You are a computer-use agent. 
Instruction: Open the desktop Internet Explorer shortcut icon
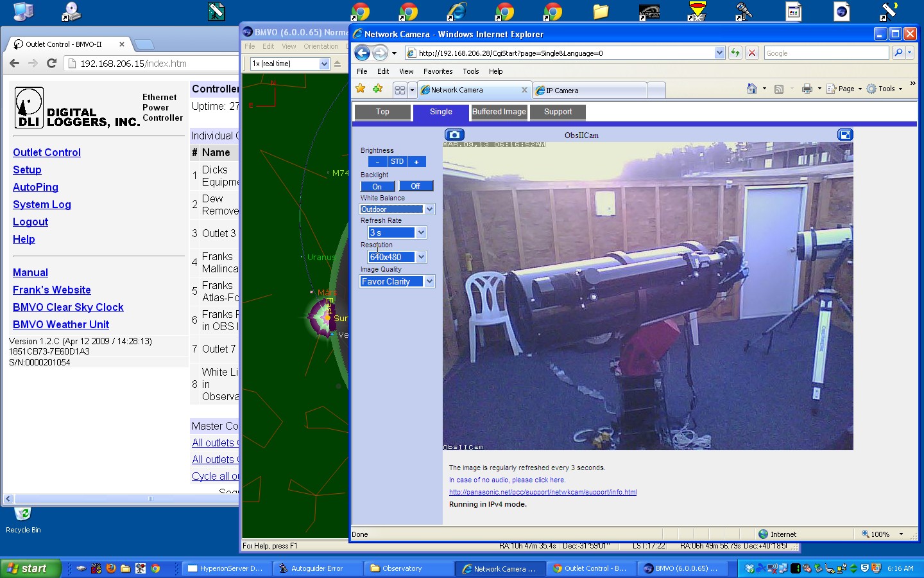(x=456, y=12)
